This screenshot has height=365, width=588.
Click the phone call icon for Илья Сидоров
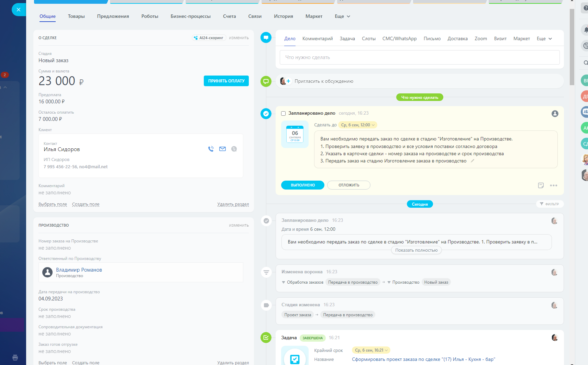211,149
